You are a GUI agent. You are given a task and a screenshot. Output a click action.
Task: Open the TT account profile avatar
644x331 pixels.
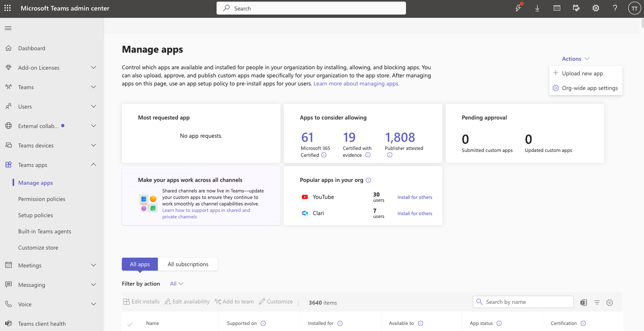pyautogui.click(x=634, y=8)
